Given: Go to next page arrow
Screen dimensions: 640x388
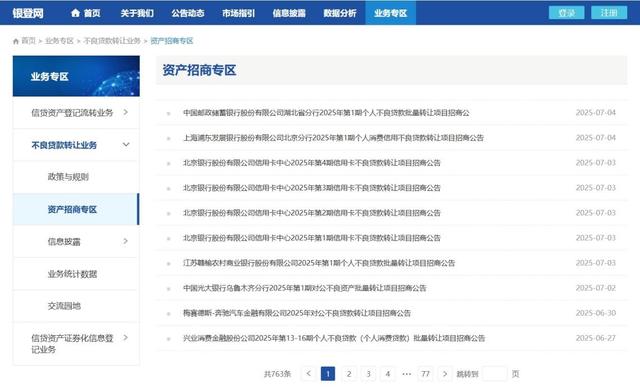Looking at the screenshot, I should click(445, 374).
